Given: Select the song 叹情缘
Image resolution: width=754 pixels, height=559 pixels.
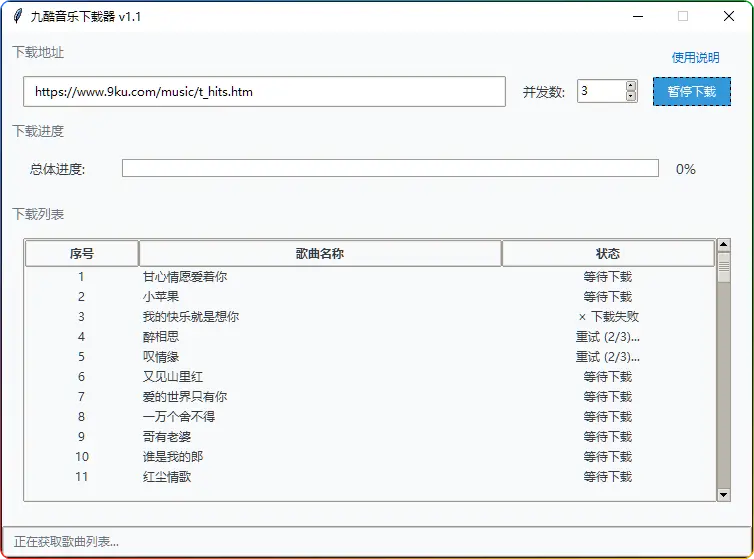Looking at the screenshot, I should (x=161, y=356).
